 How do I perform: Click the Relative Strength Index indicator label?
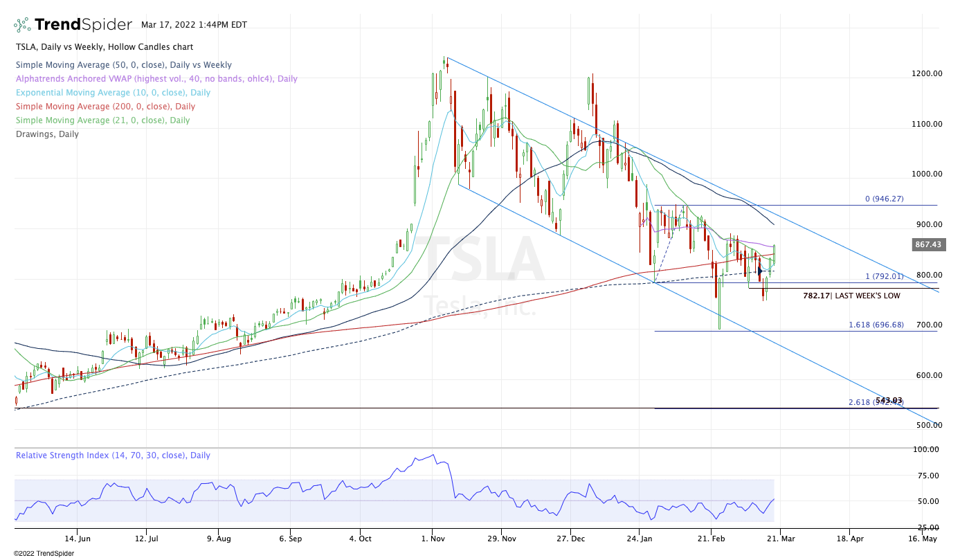coord(113,455)
